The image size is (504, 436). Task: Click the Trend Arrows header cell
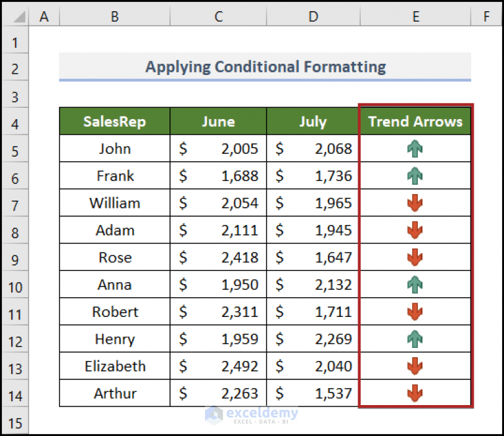coord(415,121)
